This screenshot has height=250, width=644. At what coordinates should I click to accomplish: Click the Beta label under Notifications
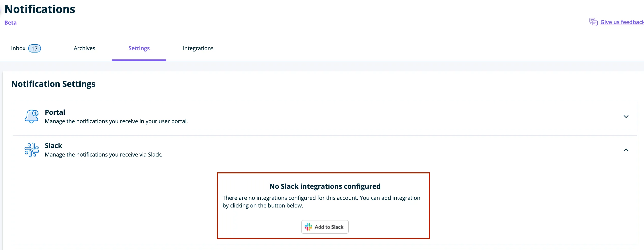[10, 23]
